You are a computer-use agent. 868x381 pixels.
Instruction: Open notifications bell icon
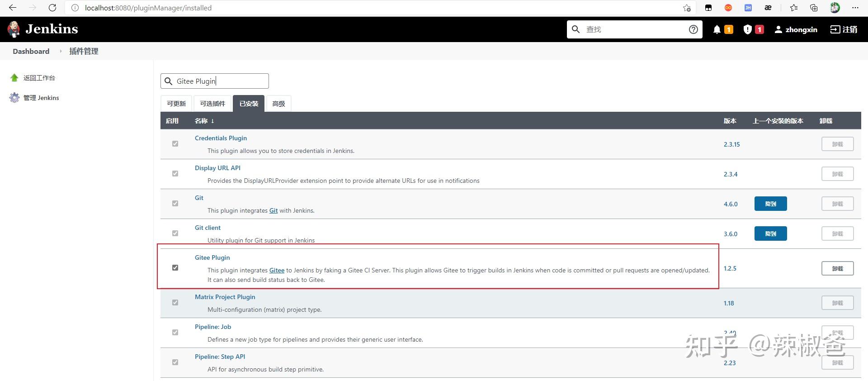pos(717,29)
